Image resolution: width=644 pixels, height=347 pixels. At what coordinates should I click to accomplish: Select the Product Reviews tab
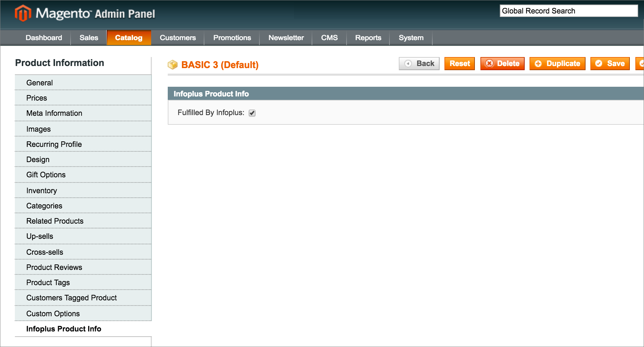pos(83,267)
